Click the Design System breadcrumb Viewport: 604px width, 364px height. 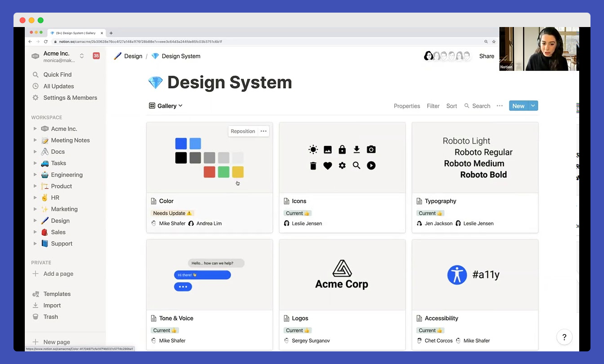[176, 56]
